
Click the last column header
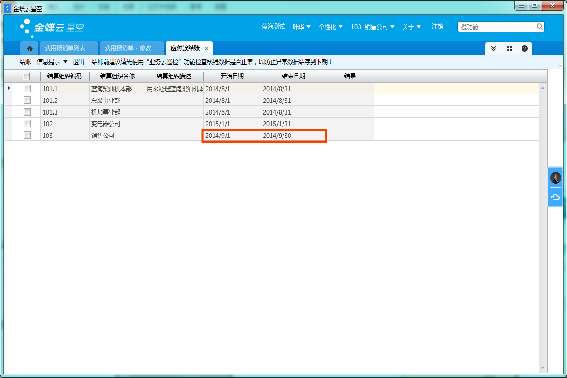[x=350, y=76]
